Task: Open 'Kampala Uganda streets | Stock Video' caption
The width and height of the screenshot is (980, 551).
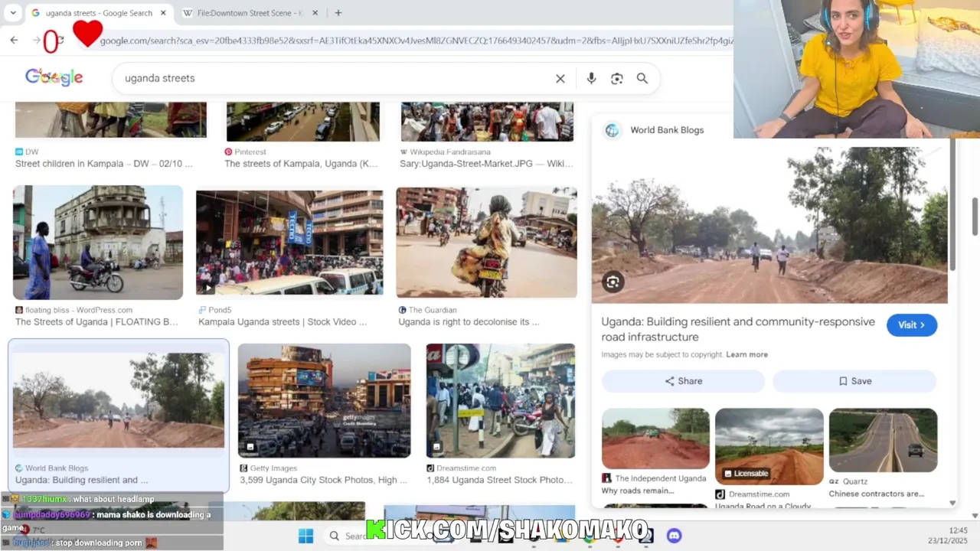Action: (283, 322)
